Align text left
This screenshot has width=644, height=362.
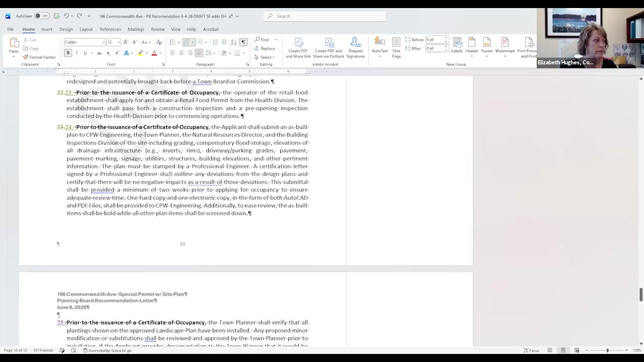point(173,53)
